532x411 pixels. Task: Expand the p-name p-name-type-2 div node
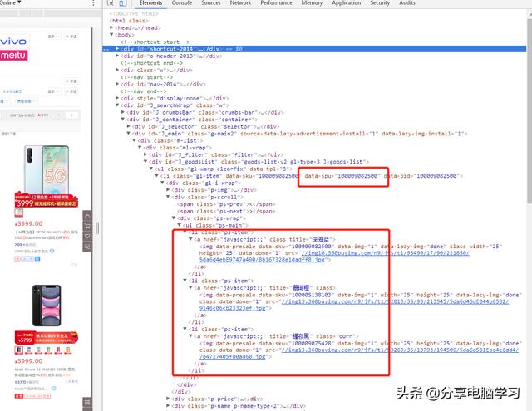pyautogui.click(x=168, y=405)
